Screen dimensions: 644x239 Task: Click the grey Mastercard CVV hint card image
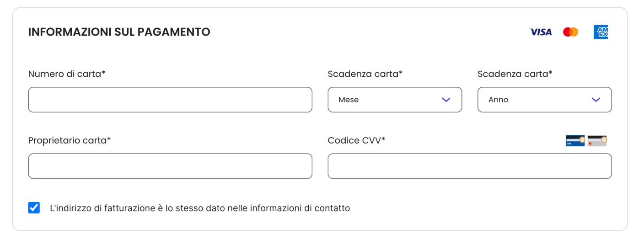coord(597,140)
